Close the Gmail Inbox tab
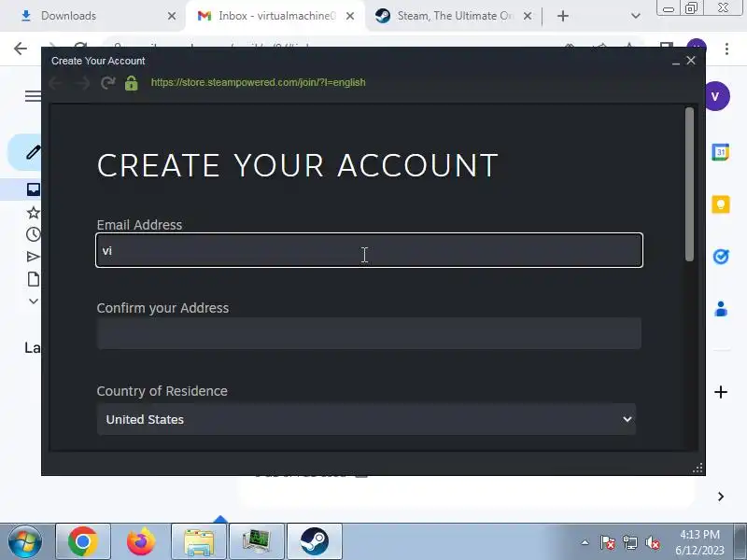The height and width of the screenshot is (560, 747). 349,16
